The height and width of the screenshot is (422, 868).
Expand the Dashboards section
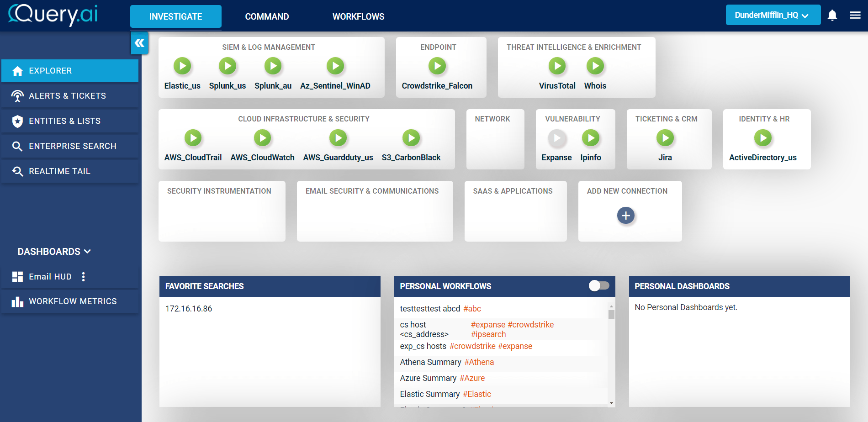[54, 252]
